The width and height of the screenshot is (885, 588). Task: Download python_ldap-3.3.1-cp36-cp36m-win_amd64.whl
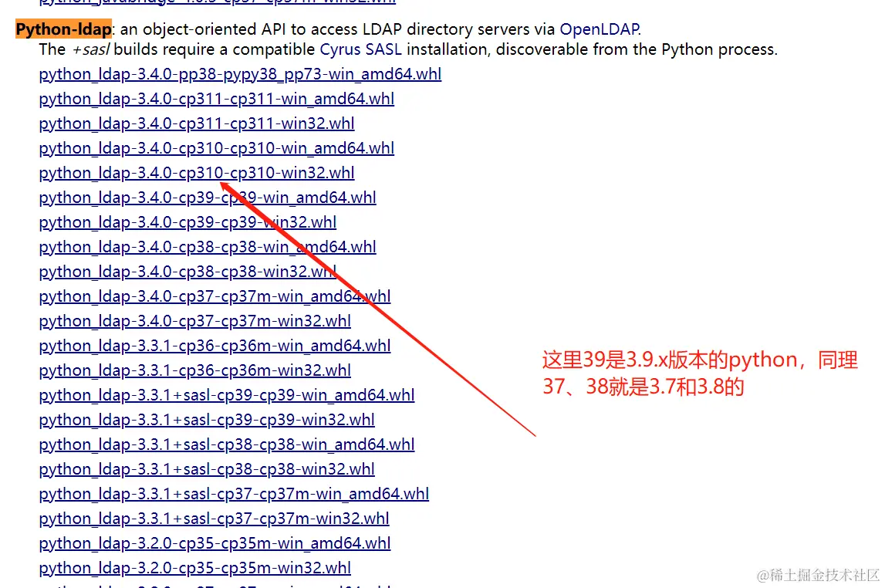[214, 346]
